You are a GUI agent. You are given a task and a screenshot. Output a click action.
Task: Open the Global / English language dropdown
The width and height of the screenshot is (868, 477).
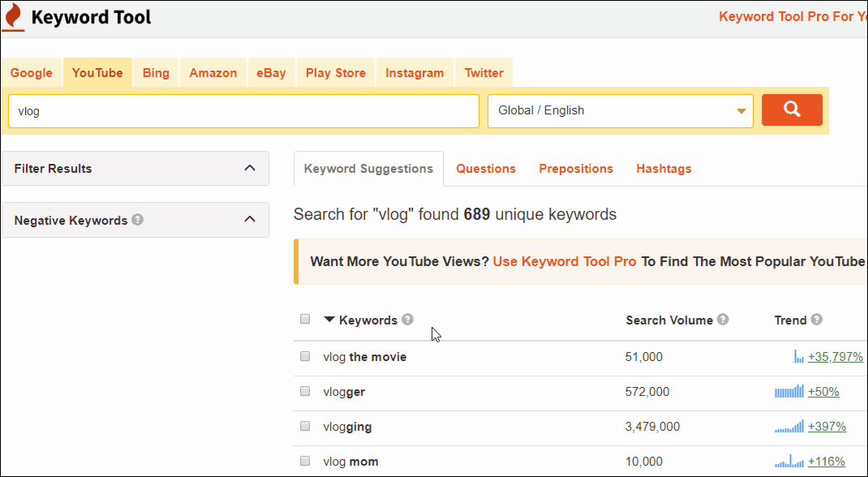pyautogui.click(x=620, y=110)
